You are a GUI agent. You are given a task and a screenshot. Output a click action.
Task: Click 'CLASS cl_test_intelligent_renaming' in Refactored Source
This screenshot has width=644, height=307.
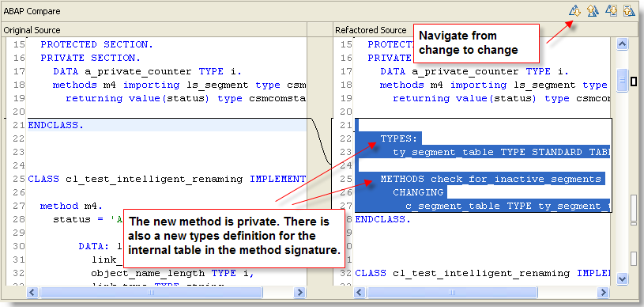pyautogui.click(x=463, y=273)
